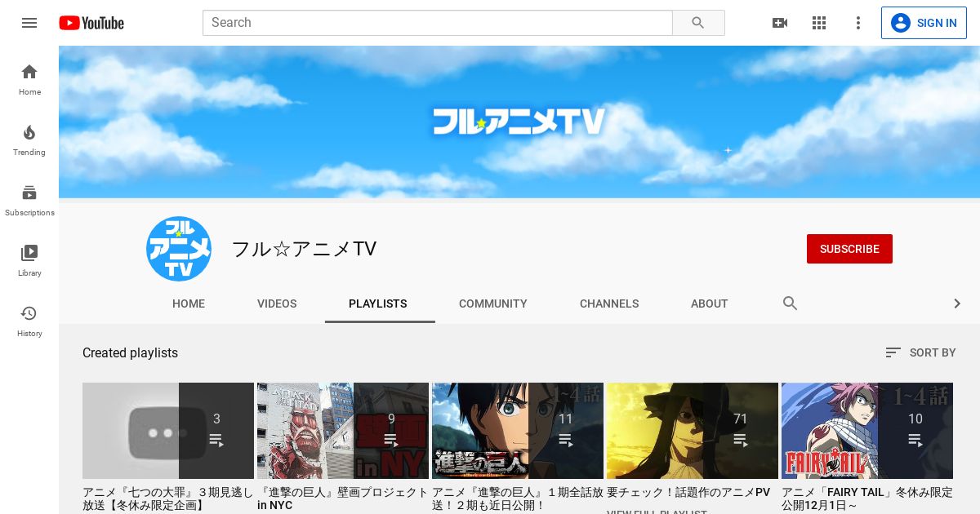Open the three-dot settings menu
The image size is (980, 514).
pyautogui.click(x=858, y=23)
